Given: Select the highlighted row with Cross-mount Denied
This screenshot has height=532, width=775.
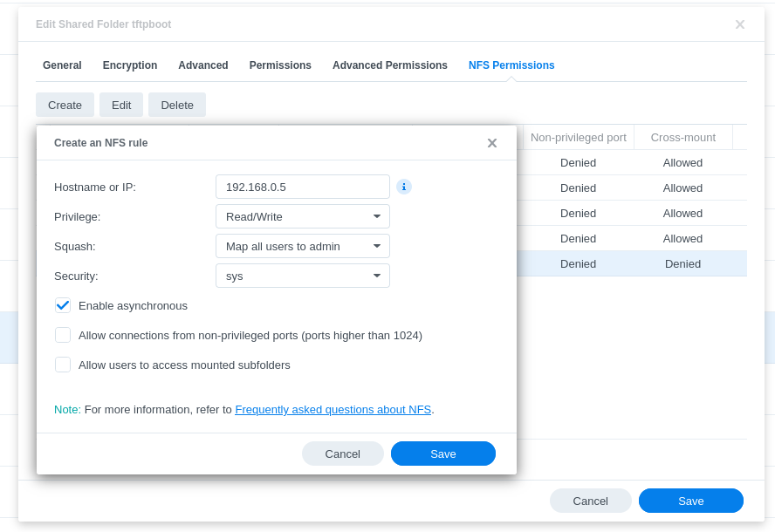Looking at the screenshot, I should [x=632, y=263].
